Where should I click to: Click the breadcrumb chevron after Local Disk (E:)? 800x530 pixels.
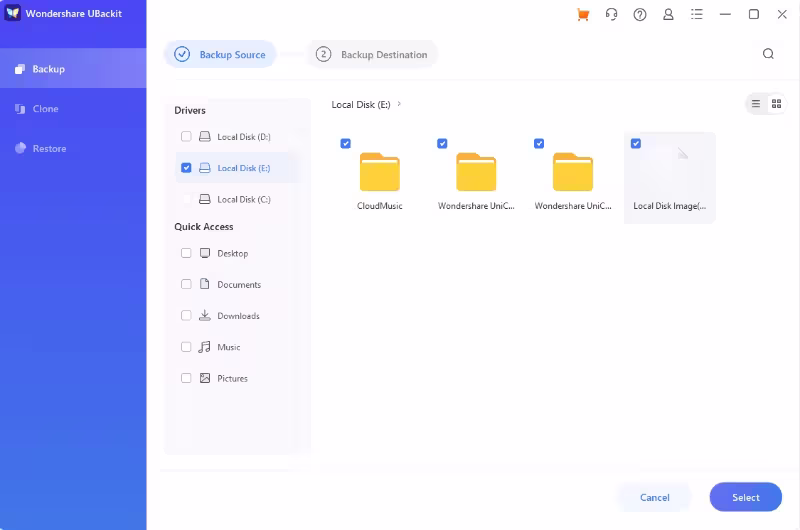coord(399,104)
